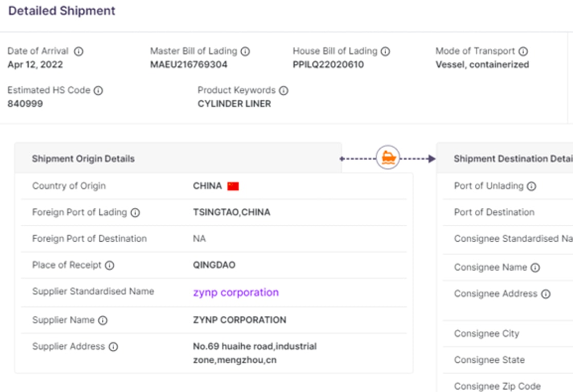
Task: Click info icon next to Estimated HS Code
Action: point(98,91)
